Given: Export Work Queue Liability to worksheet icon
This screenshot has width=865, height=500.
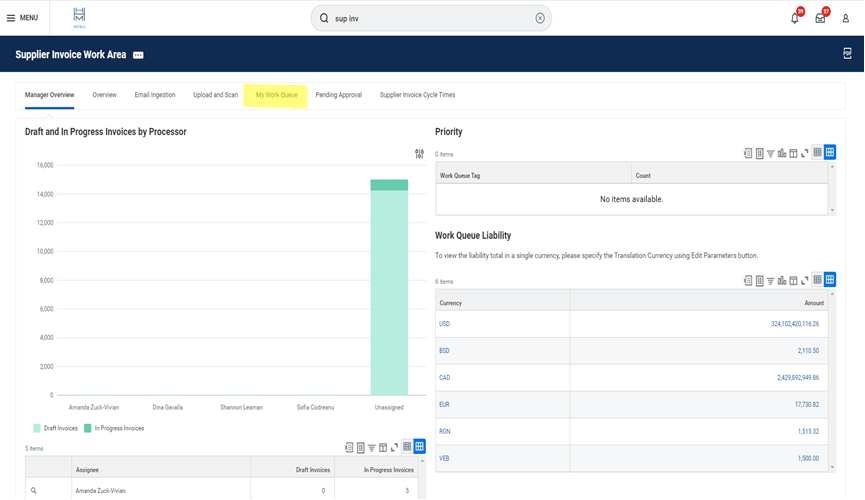Looking at the screenshot, I should tap(760, 281).
